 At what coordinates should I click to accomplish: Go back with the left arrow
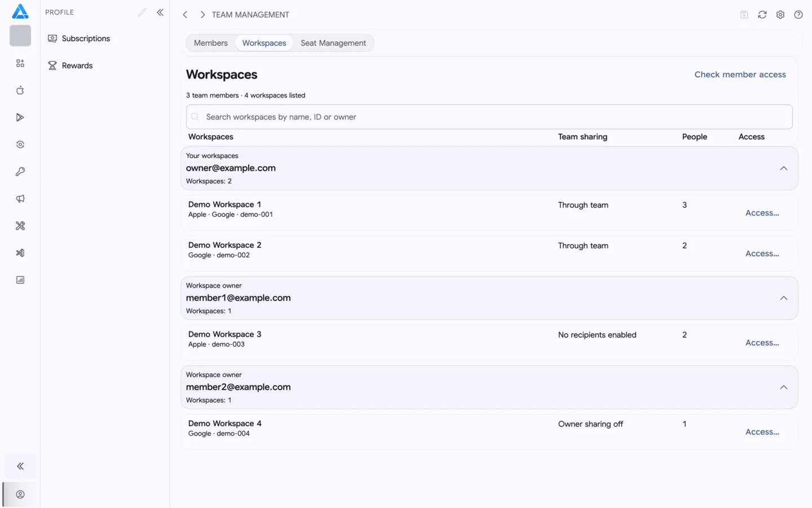click(185, 15)
